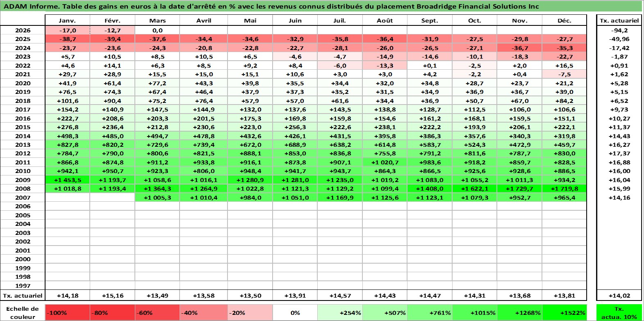Screen dimensions: 644x321
Task: Click the 2025 row label
Action: point(23,39)
